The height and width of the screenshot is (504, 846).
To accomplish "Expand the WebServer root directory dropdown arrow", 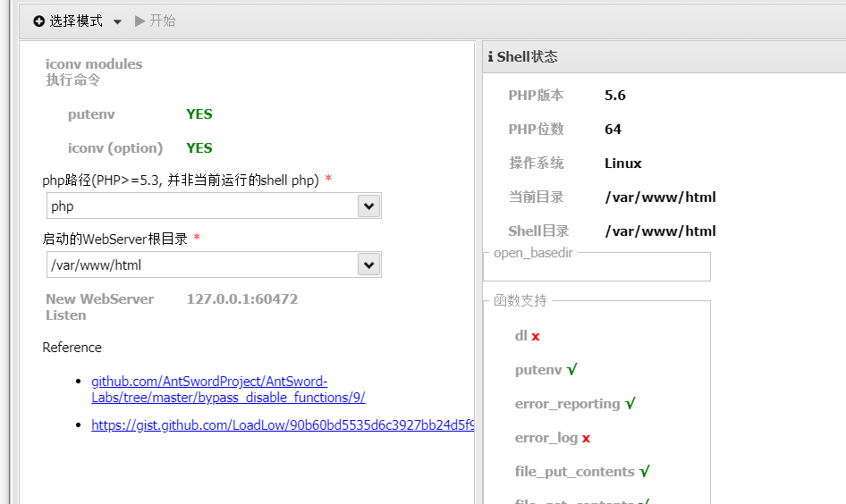I will (x=369, y=265).
